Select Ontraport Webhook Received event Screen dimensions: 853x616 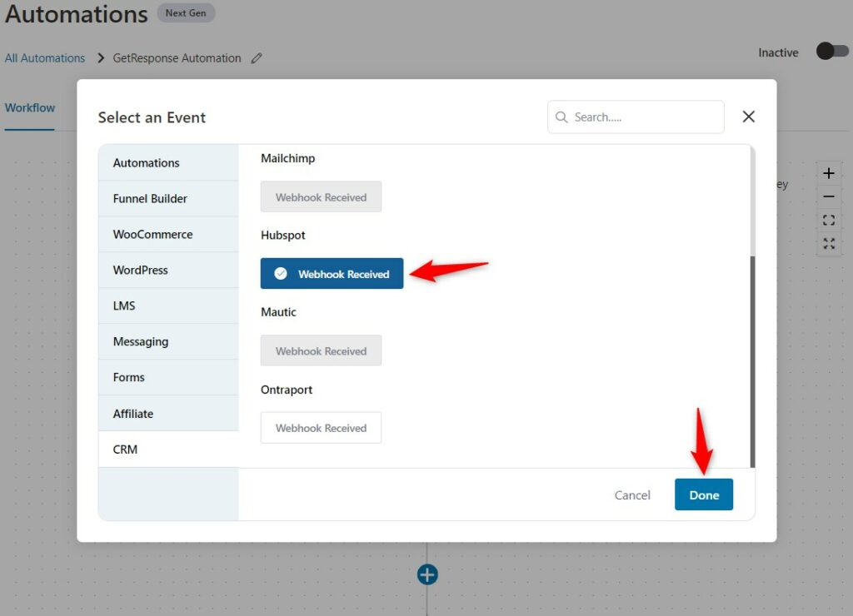tap(321, 428)
